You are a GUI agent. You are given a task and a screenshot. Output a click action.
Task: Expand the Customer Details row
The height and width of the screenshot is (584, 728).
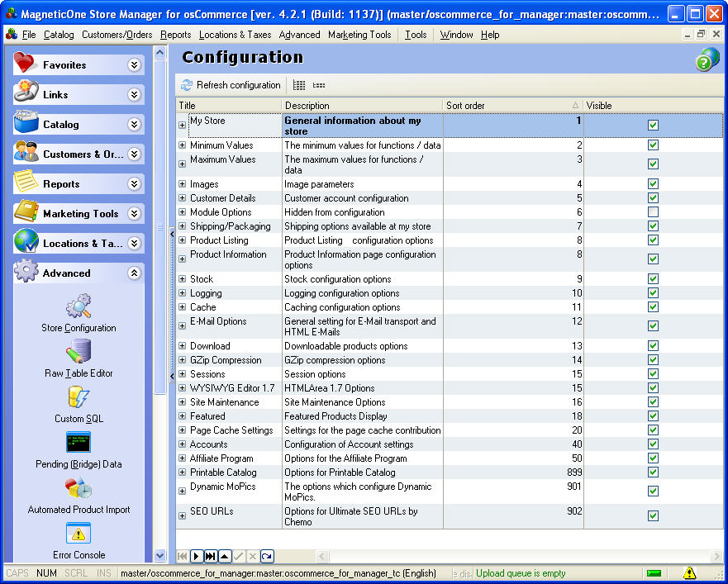click(x=183, y=198)
